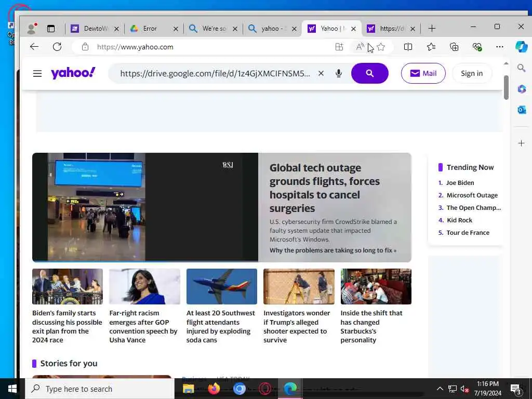Open Collections panel
The height and width of the screenshot is (399, 532).
(454, 47)
